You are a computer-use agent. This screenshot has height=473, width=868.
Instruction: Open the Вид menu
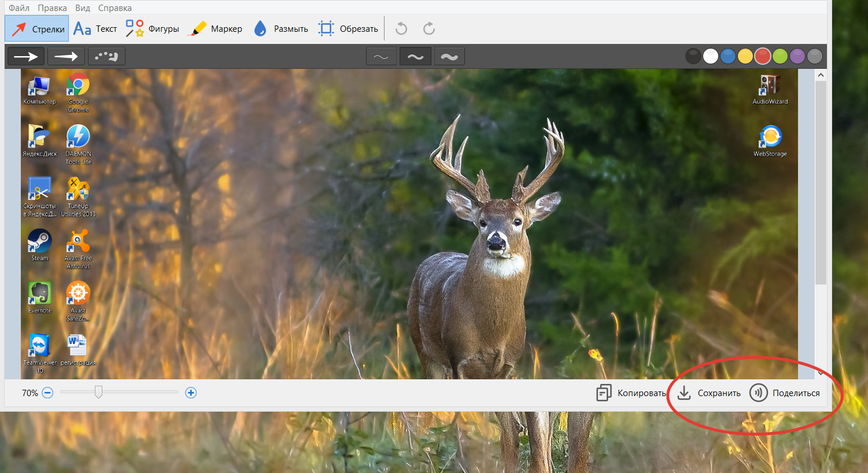click(83, 8)
